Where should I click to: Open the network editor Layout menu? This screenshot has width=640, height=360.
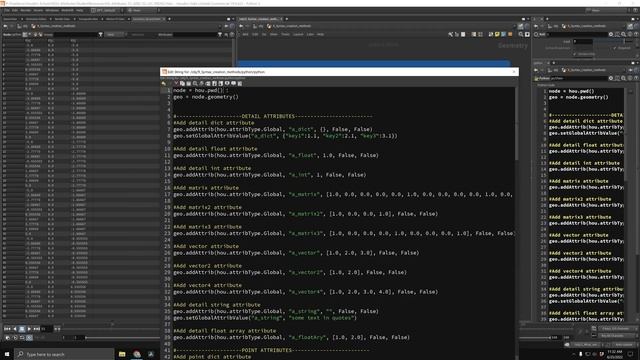298,34
